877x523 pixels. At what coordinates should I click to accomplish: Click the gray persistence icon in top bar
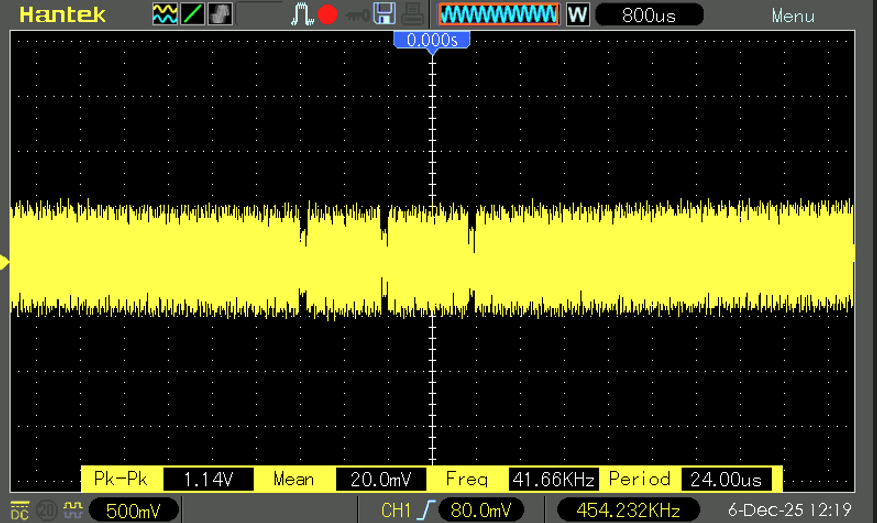220,15
